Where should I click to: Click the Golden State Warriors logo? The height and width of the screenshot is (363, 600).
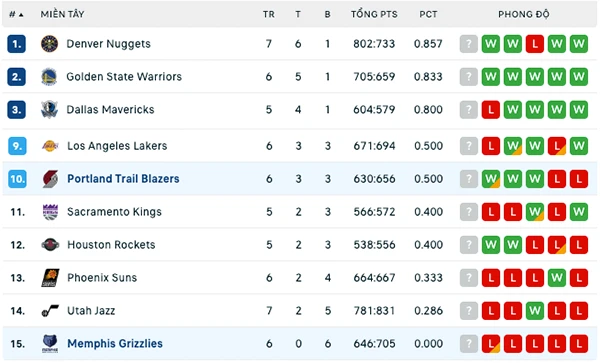(49, 77)
